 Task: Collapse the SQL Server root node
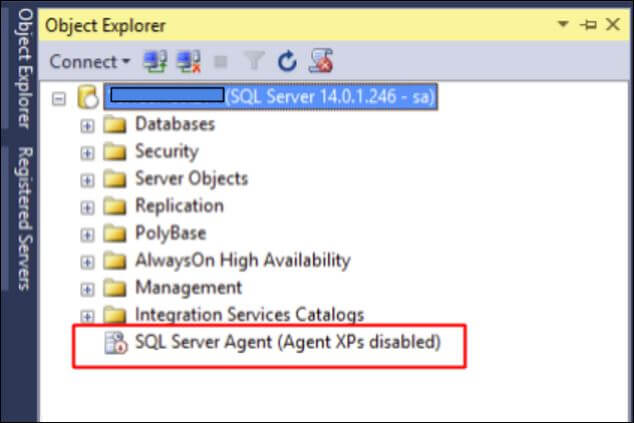pyautogui.click(x=59, y=99)
